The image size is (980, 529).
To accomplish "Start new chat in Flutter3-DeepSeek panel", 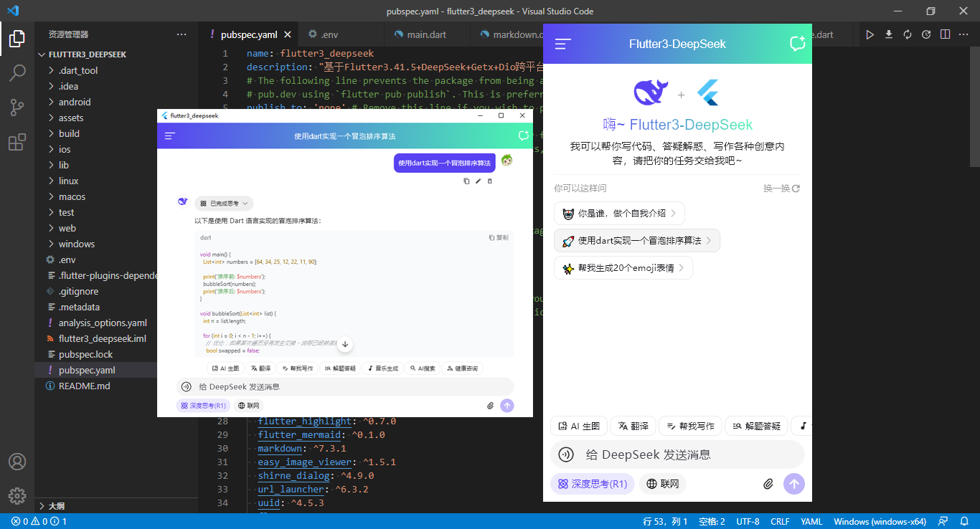I will [797, 44].
